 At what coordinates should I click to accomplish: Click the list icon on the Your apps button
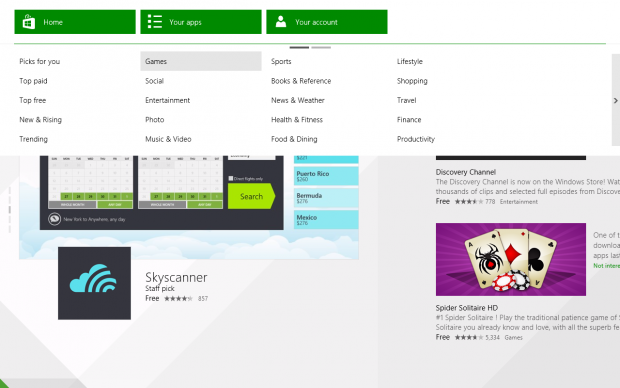[x=155, y=22]
